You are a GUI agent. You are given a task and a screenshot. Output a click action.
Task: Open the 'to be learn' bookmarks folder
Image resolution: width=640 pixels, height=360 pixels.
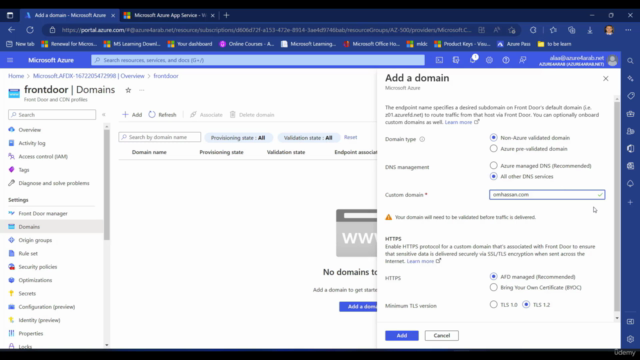coord(554,44)
